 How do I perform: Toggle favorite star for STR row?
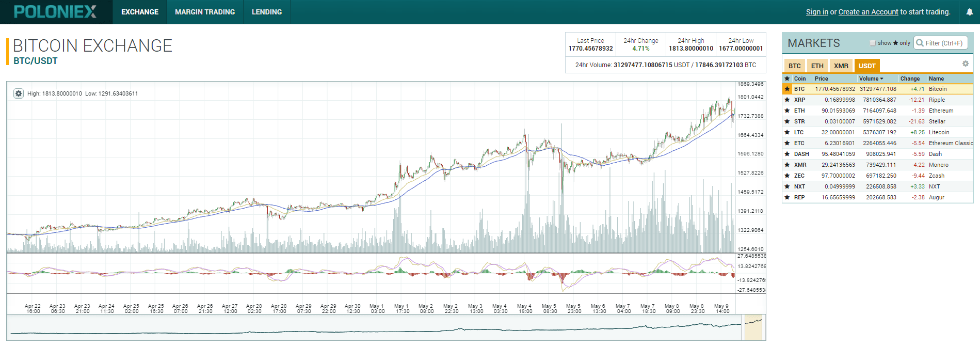[787, 121]
